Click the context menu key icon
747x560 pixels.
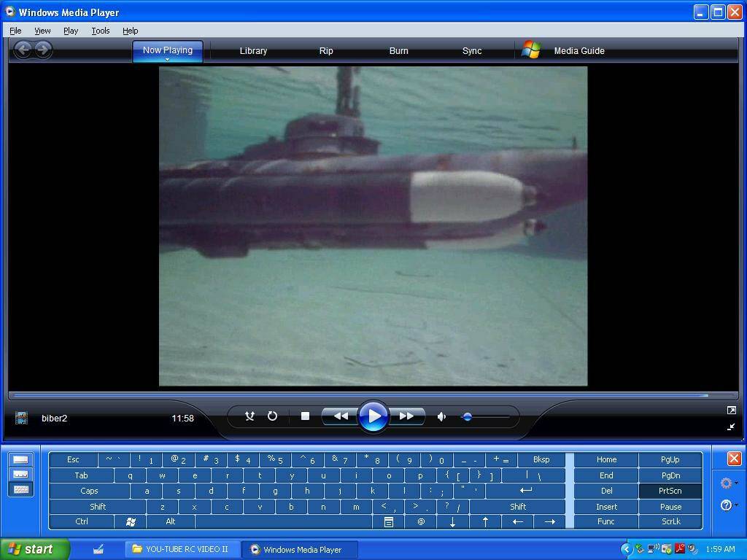(389, 522)
